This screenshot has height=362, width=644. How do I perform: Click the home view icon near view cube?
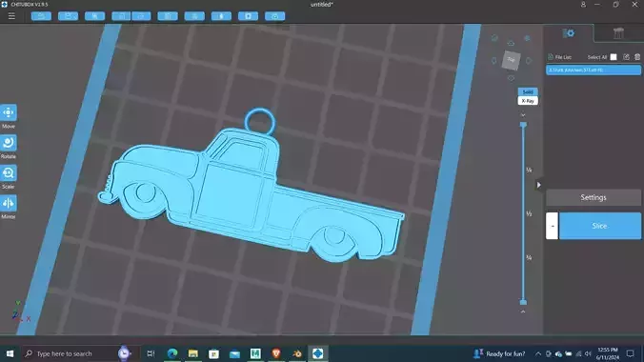pos(494,38)
